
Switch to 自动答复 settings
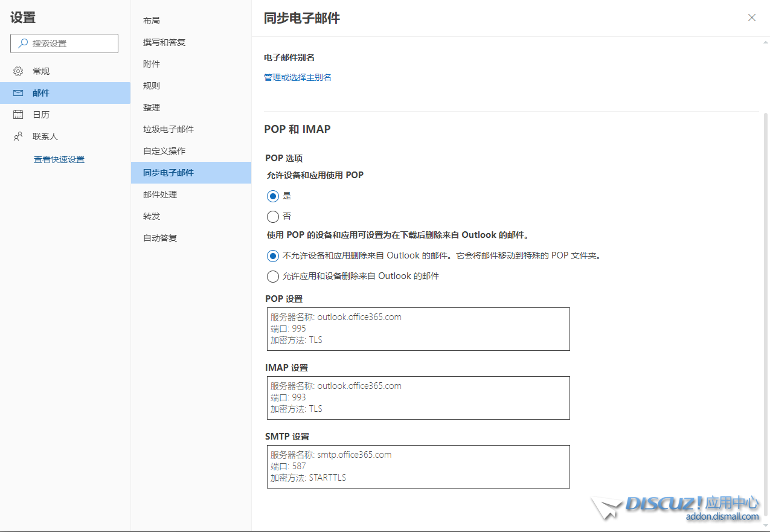click(x=160, y=238)
